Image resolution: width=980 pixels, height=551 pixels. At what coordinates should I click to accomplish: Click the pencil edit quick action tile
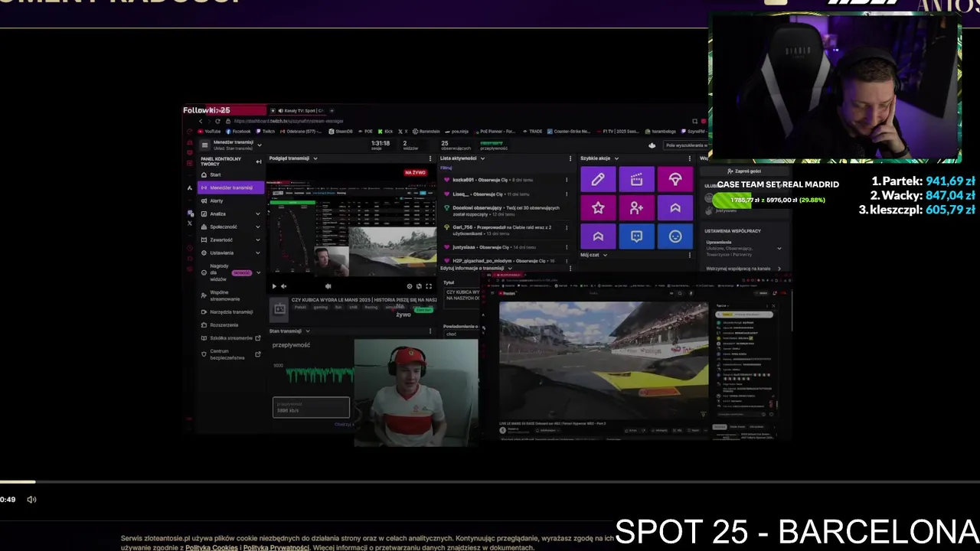tap(598, 179)
